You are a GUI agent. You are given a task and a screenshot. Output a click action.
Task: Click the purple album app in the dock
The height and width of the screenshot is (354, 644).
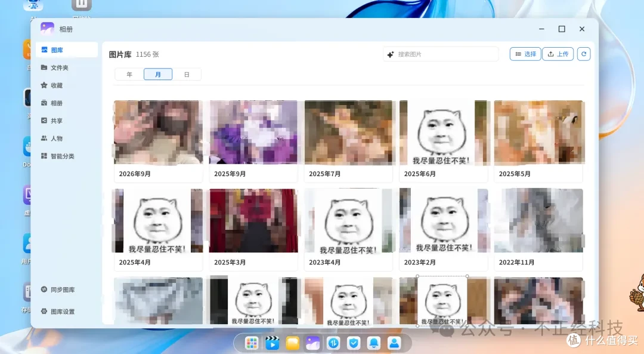tap(312, 343)
